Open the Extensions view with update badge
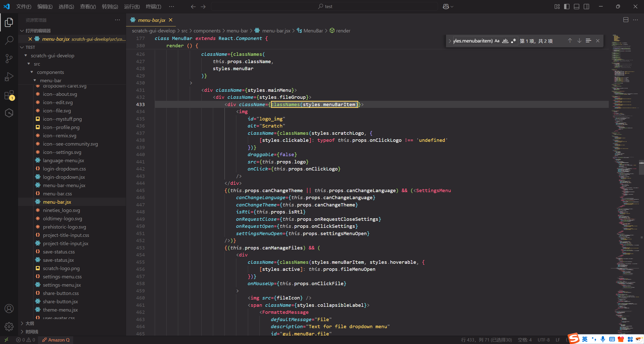This screenshot has width=644, height=344. 9,95
